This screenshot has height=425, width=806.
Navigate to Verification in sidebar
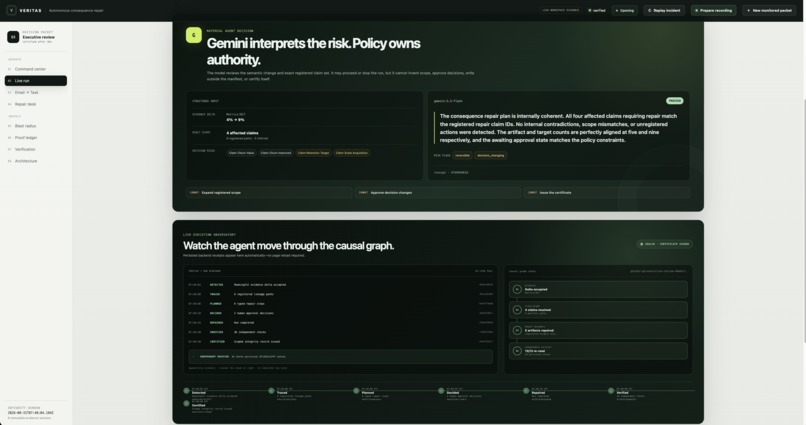[x=35, y=150]
